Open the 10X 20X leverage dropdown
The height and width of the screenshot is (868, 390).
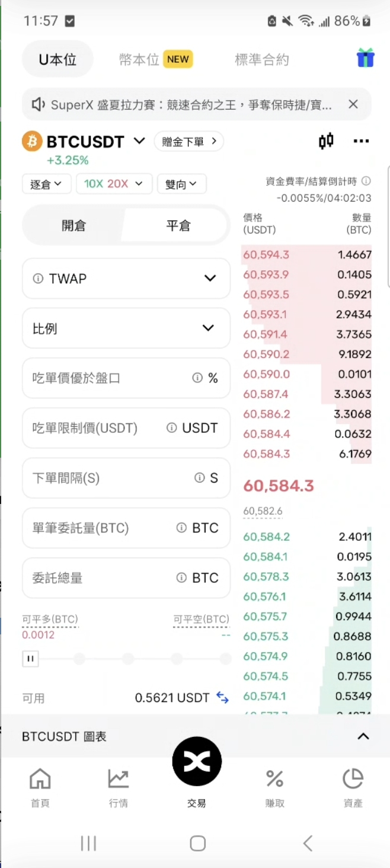pyautogui.click(x=114, y=184)
